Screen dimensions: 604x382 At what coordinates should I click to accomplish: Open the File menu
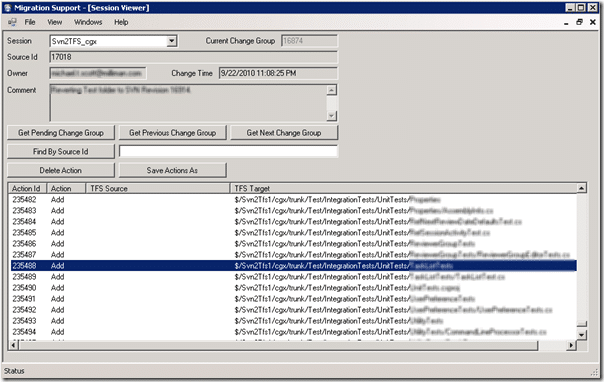click(x=30, y=22)
